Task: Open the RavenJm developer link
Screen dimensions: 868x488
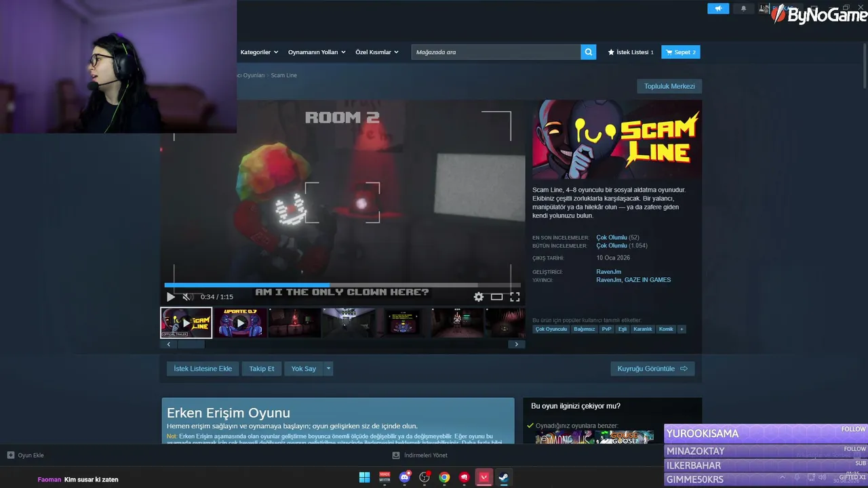Action: click(x=608, y=272)
